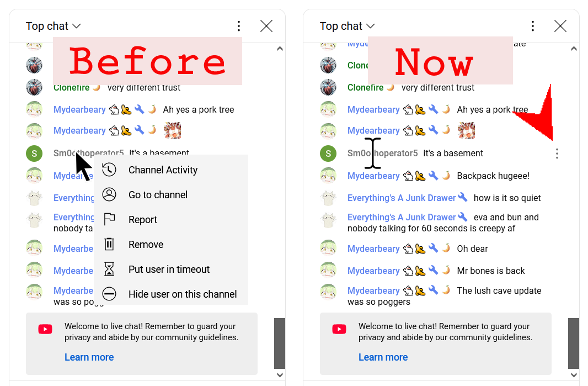Open the Now panel's three-dot chat options
Screen dimensions: 588x386
coord(533,26)
